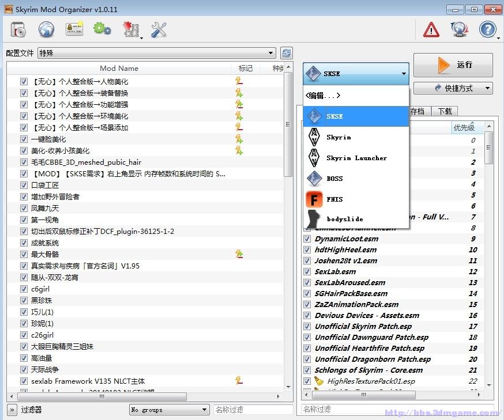Click flag icon on sexlab Framework V135 row
504x420 pixels.
pos(239,381)
